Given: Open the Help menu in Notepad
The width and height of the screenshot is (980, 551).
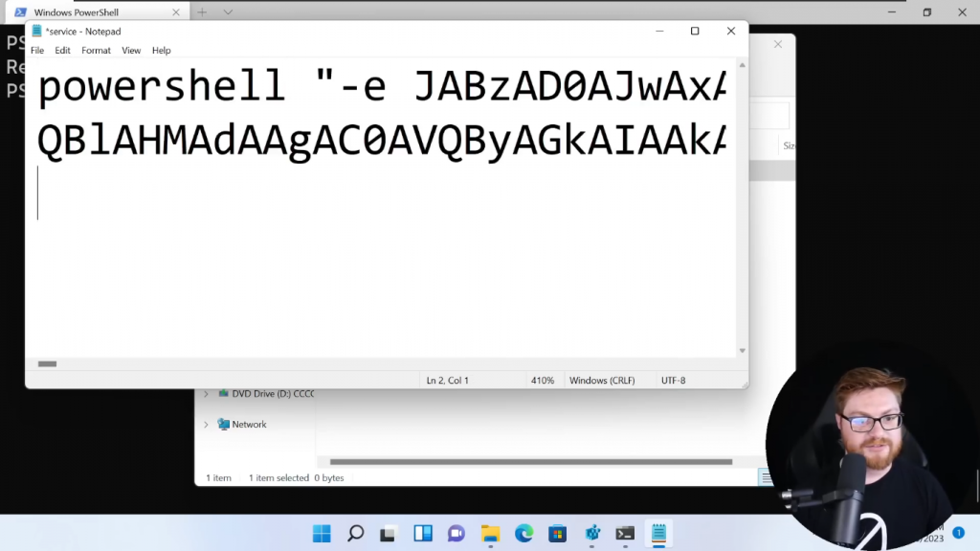Looking at the screenshot, I should (x=161, y=51).
